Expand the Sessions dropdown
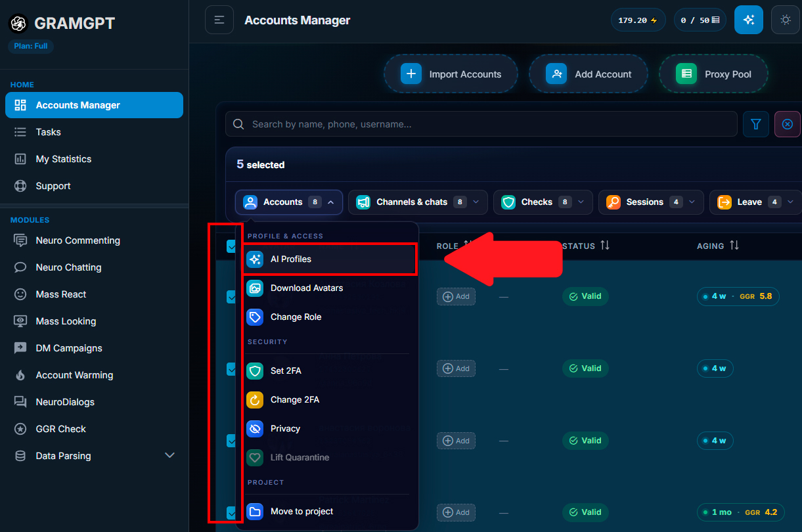Image resolution: width=802 pixels, height=532 pixels. point(651,202)
